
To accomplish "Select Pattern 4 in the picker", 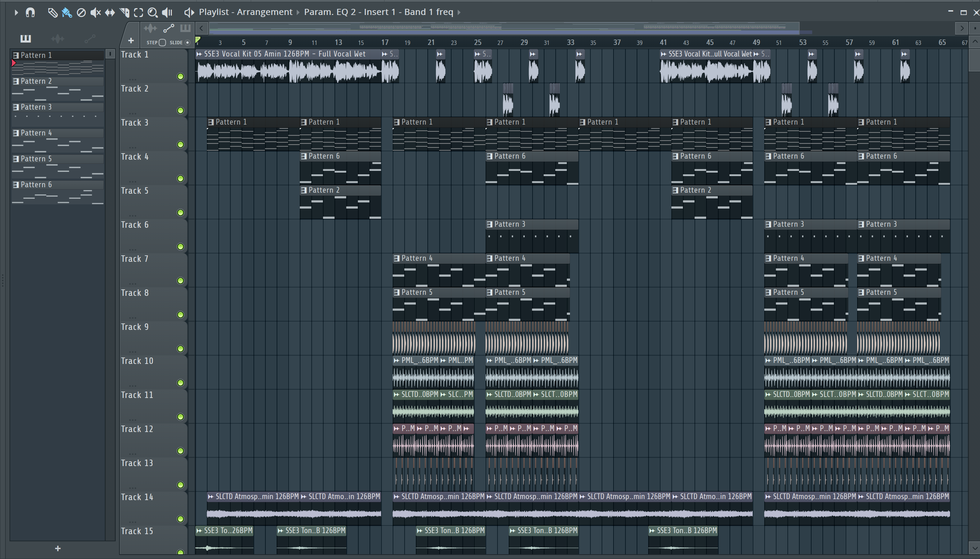I will click(58, 141).
